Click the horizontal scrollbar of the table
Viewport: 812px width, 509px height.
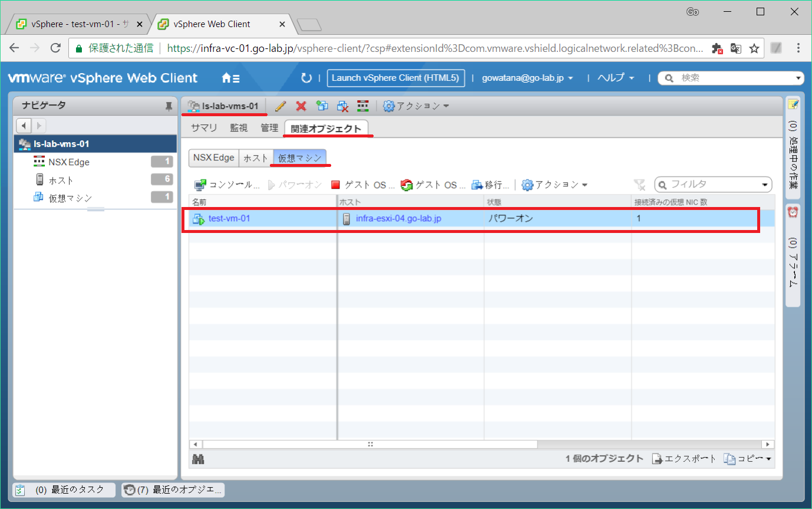click(x=369, y=444)
